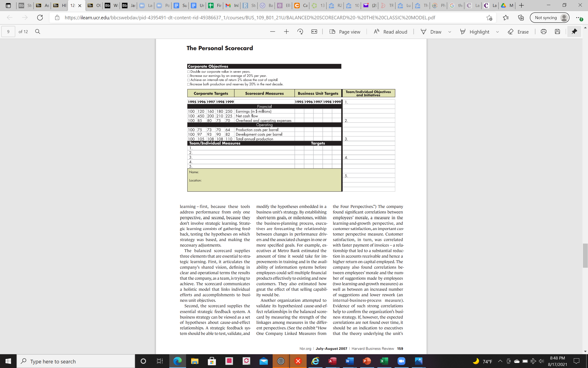Click the Fit to width icon

point(314,32)
